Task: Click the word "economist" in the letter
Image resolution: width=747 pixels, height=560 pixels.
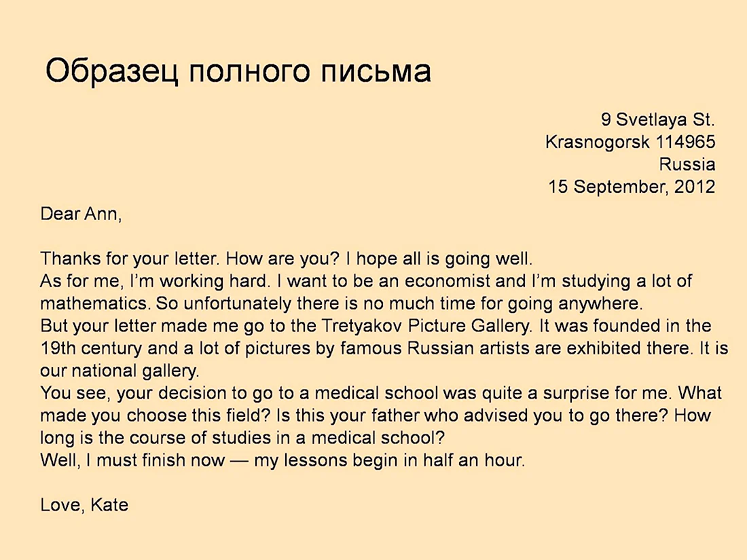Action: tap(448, 281)
